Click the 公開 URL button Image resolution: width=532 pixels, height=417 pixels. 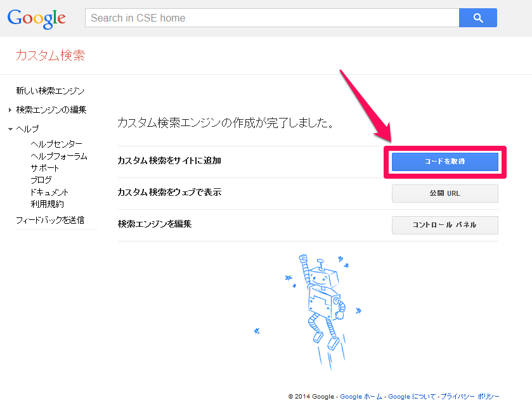pos(444,193)
